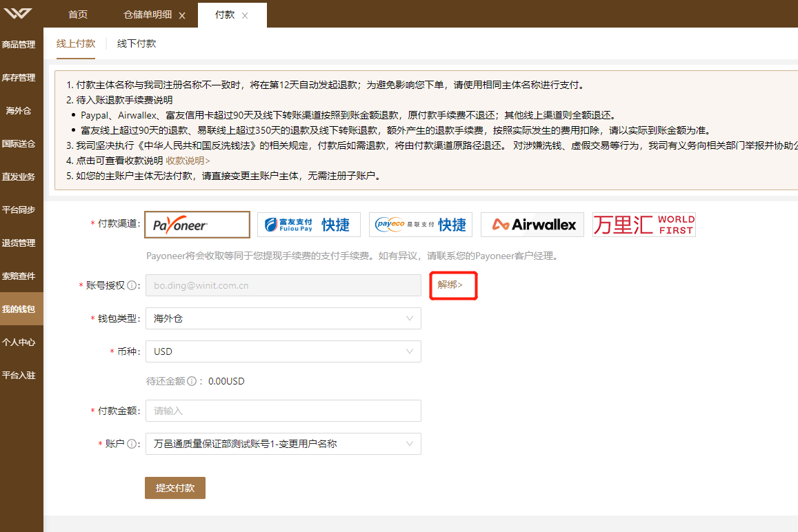Open 库存管理 in the sidebar
Screen dimensions: 798x532
tap(19, 78)
